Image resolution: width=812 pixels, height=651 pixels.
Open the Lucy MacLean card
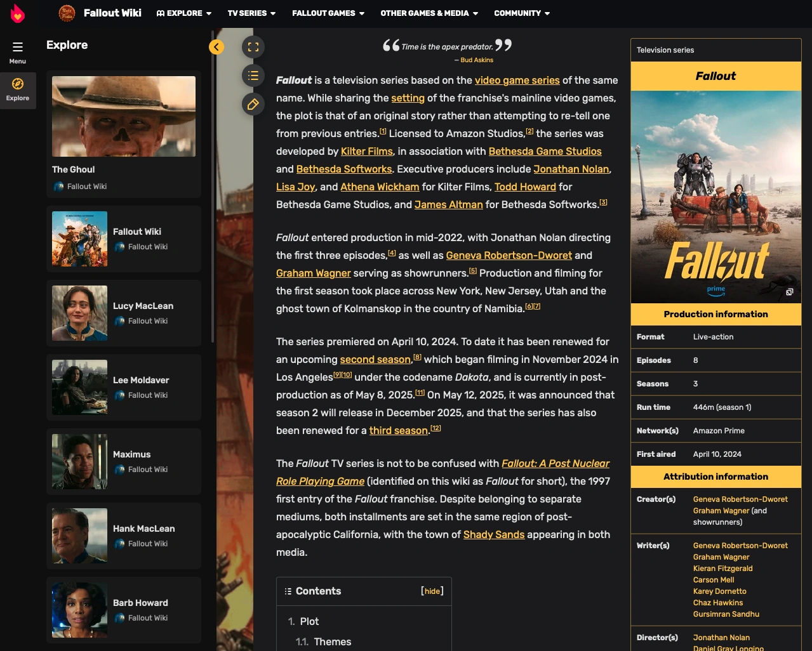(124, 313)
